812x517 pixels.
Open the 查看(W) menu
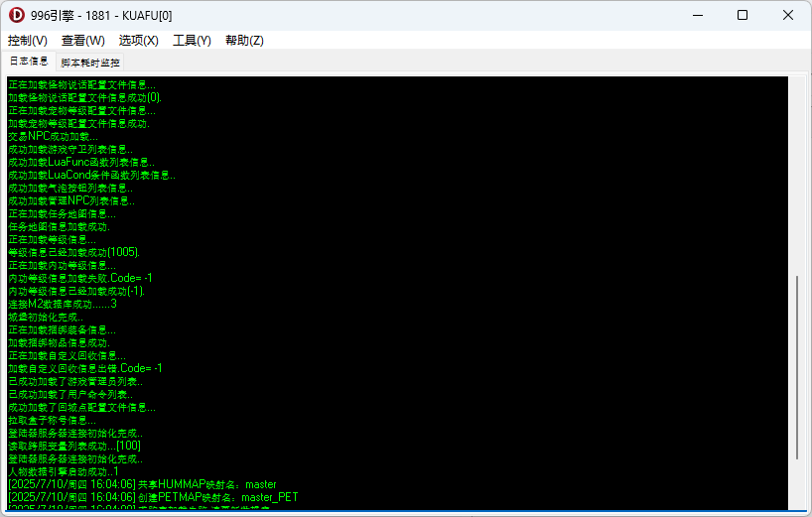click(82, 41)
